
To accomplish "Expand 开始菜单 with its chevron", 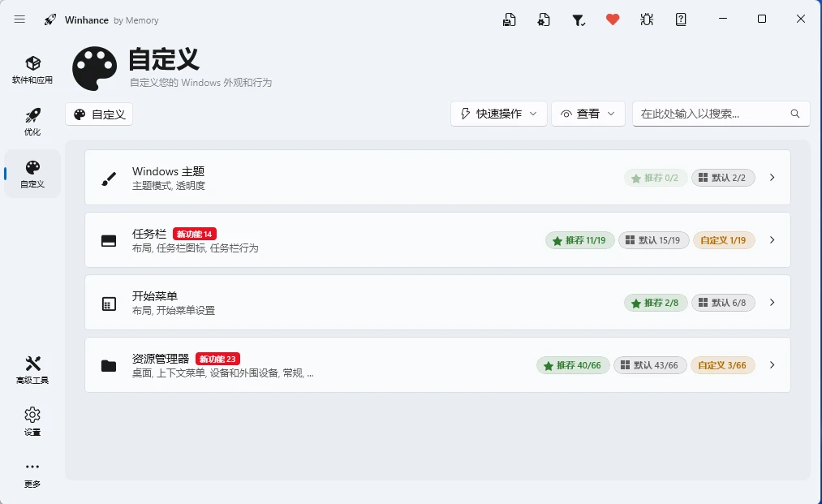I will [x=773, y=302].
